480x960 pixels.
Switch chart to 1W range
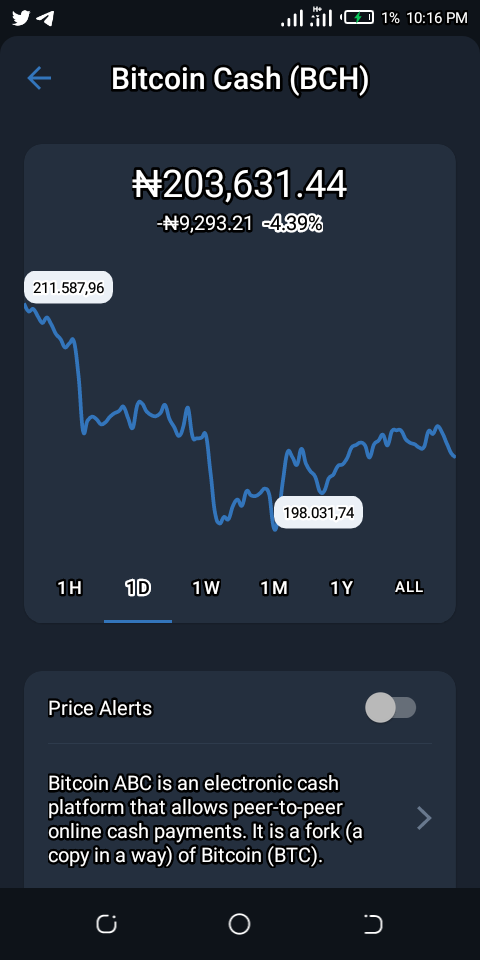click(x=205, y=588)
